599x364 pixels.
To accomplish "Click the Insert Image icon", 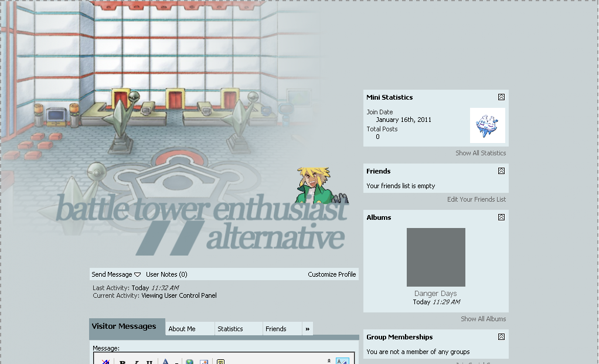I will [204, 362].
